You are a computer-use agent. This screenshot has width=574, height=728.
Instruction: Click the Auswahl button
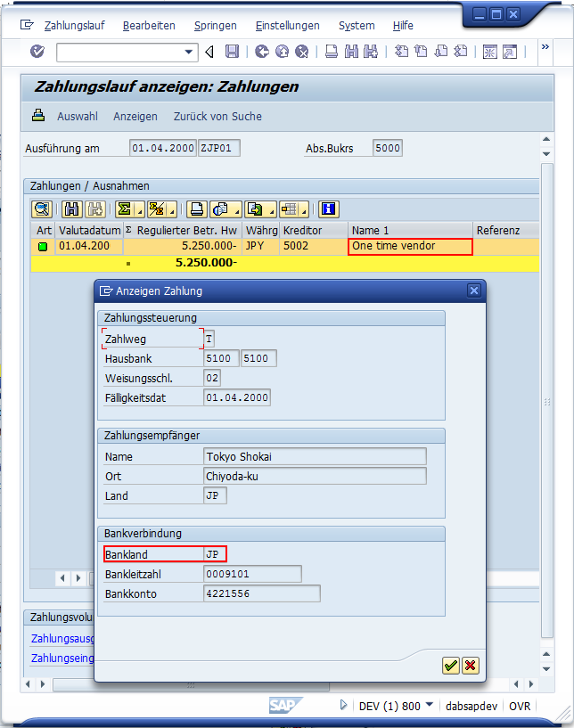[78, 116]
